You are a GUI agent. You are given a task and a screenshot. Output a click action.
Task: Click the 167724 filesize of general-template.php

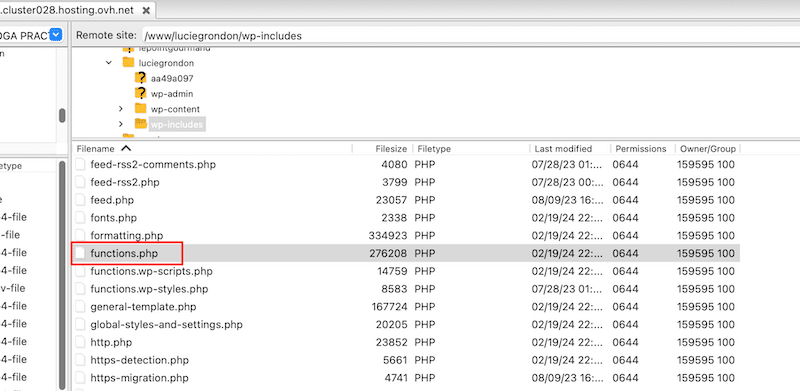pos(390,307)
